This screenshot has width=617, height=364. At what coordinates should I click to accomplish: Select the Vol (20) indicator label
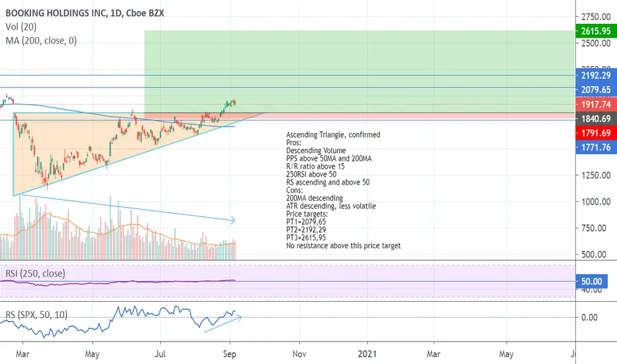coord(21,26)
